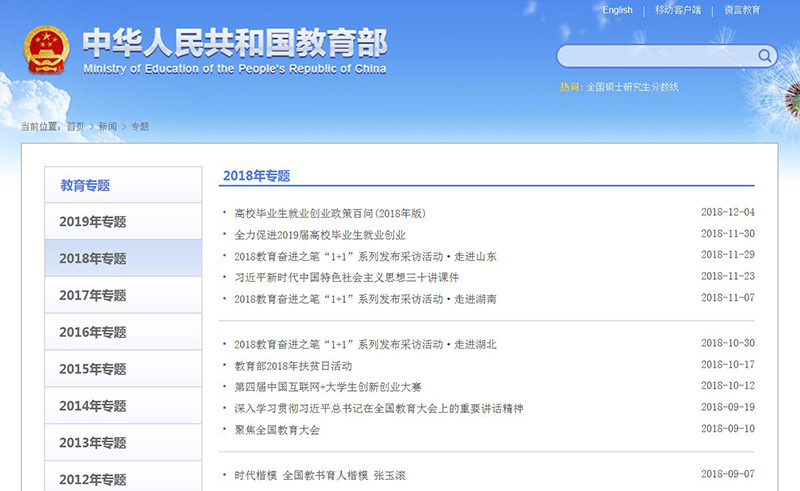Click date 2018-09-07
The image size is (800, 491).
click(x=728, y=474)
